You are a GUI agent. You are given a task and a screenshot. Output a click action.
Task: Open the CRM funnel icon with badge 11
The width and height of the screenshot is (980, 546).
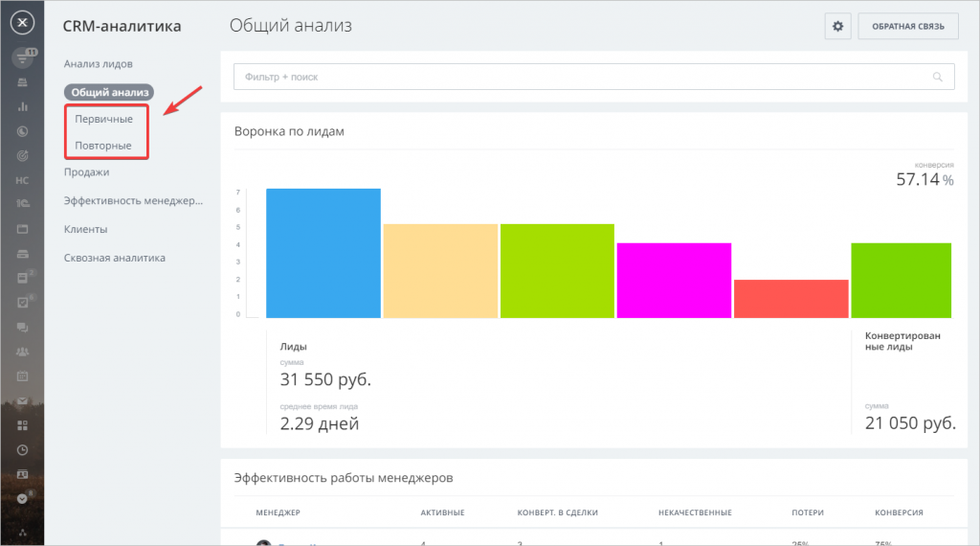click(x=23, y=58)
